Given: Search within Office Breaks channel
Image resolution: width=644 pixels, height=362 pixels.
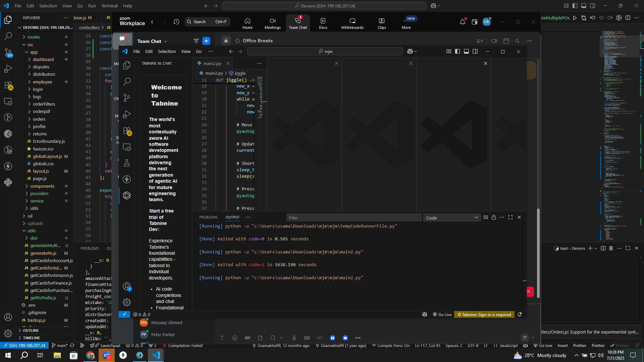Looking at the screenshot, I should point(517,41).
